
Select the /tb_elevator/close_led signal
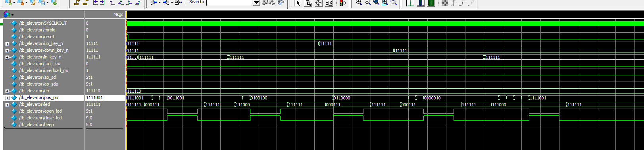pos(40,118)
